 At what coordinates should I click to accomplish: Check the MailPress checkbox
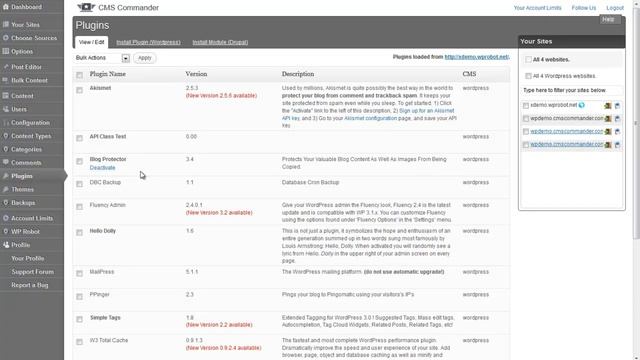point(80,273)
